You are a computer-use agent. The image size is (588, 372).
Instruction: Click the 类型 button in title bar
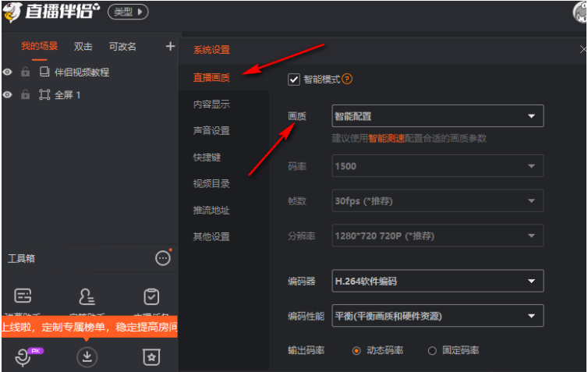127,12
